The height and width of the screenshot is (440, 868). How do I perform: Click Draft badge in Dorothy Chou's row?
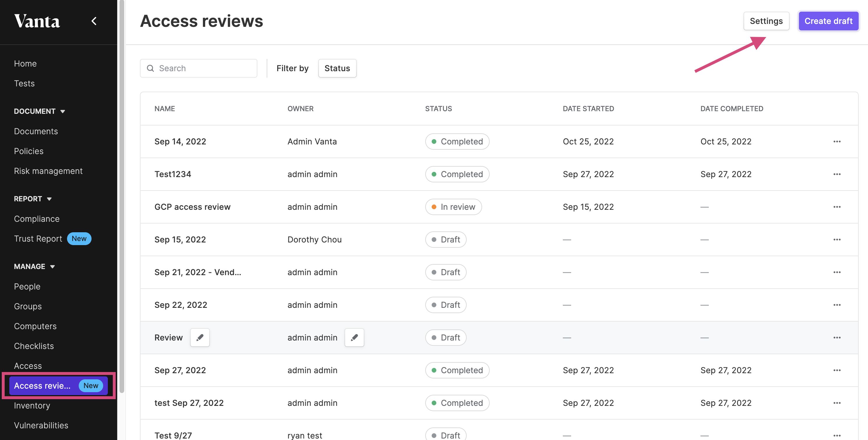(x=446, y=240)
